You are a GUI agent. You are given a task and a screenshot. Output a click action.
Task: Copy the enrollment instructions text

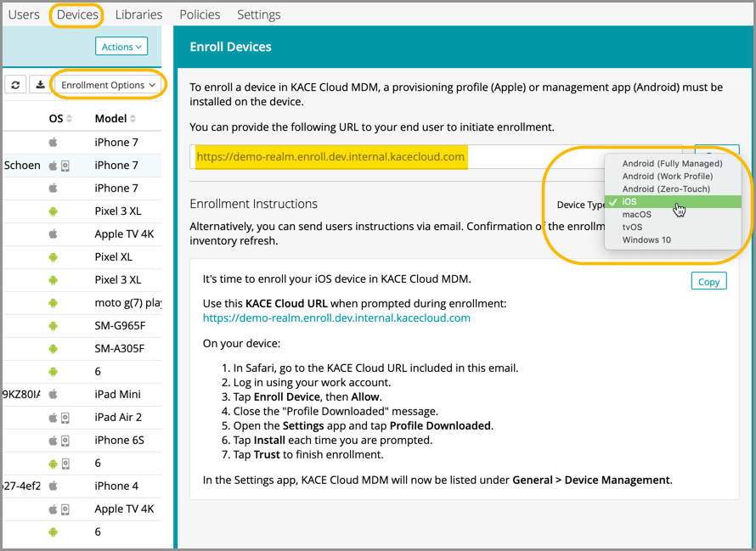point(708,282)
